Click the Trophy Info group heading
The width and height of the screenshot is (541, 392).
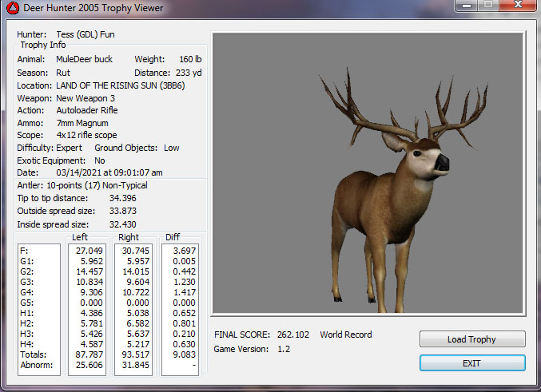[43, 45]
